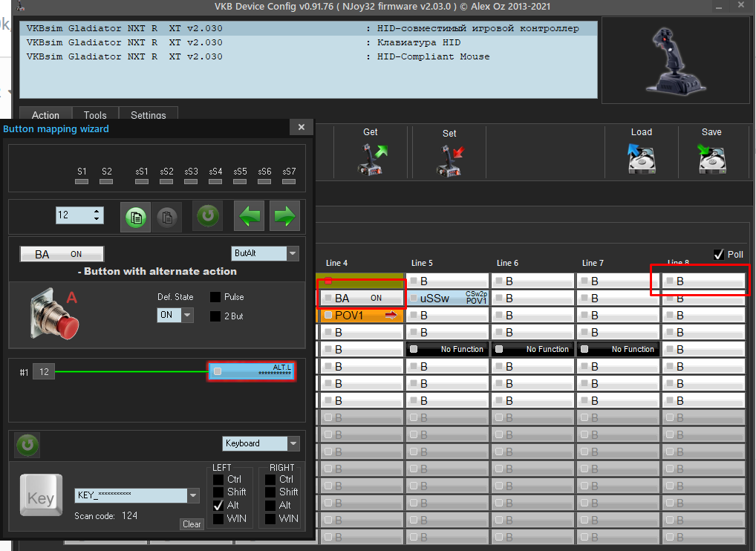Click the ALT.L mapped key block
Screen dimensions: 756x551
[251, 371]
